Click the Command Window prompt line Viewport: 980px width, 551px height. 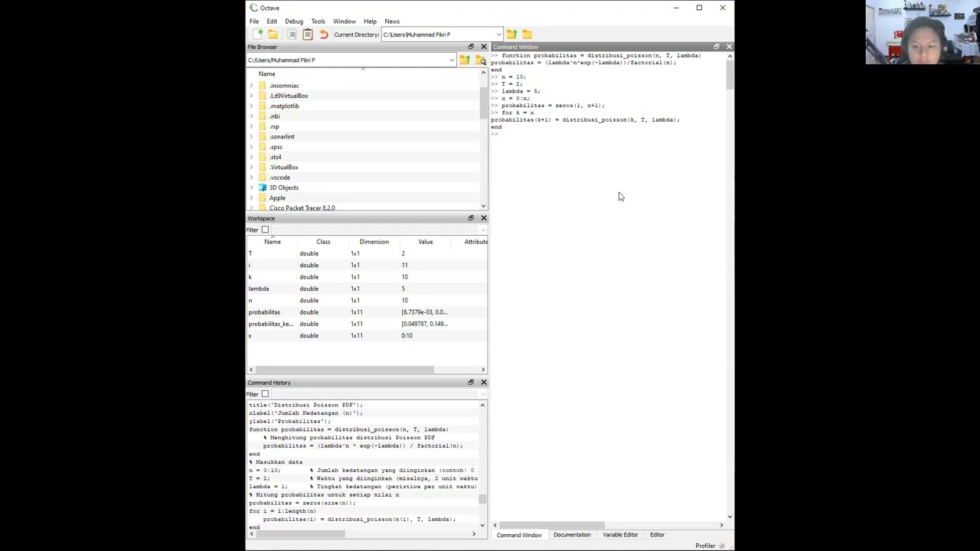(609, 134)
